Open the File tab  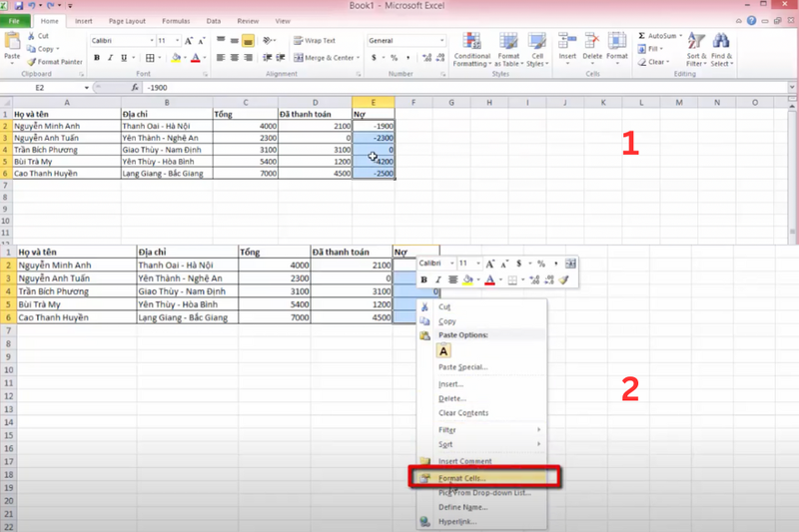pyautogui.click(x=14, y=21)
